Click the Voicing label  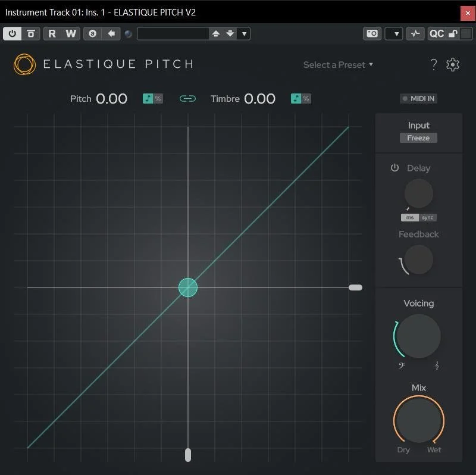point(419,303)
